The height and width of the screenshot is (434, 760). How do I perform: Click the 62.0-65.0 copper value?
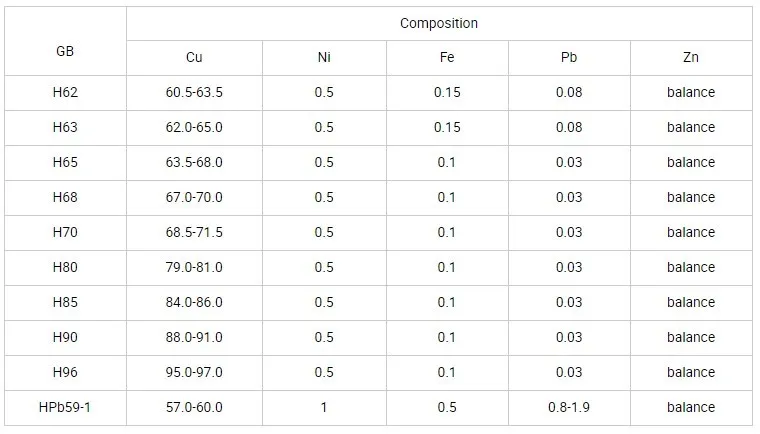click(194, 128)
